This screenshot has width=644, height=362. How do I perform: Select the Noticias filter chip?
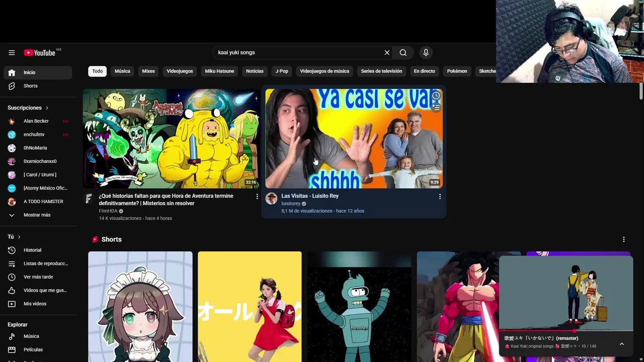click(x=255, y=71)
